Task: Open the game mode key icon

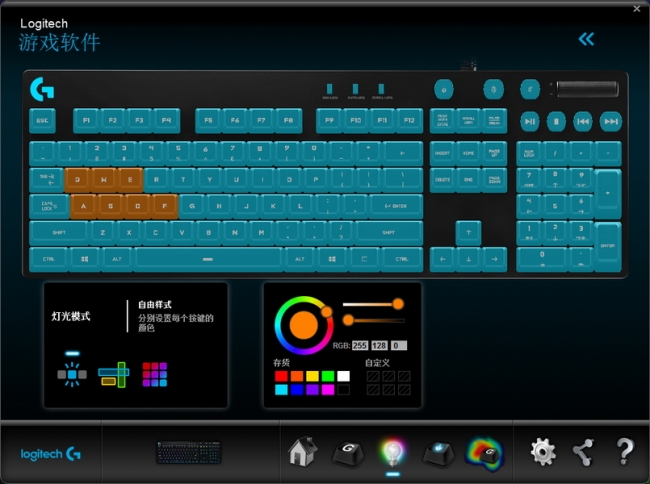Action: (x=439, y=453)
